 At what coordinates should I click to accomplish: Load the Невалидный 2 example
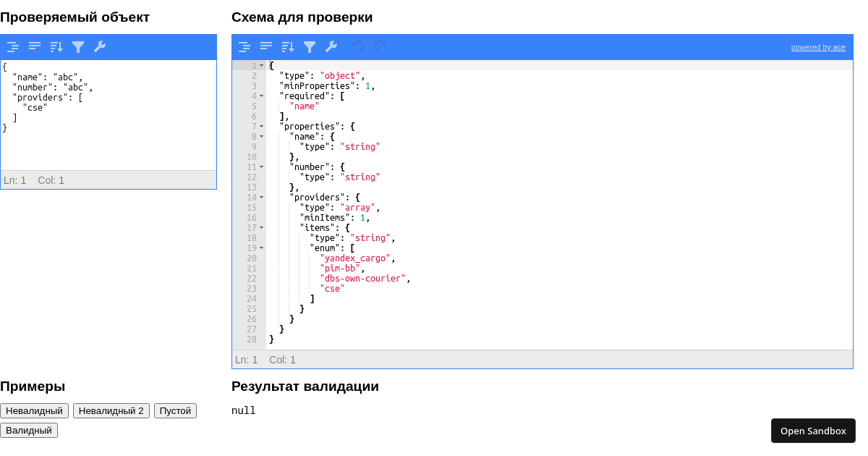(111, 411)
